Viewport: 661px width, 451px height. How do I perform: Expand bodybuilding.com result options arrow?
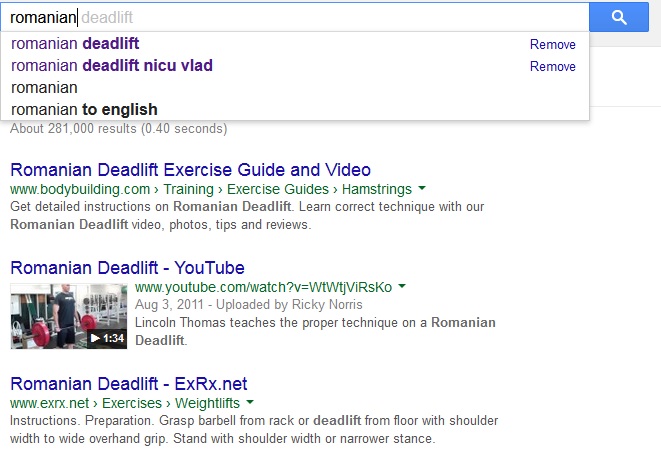point(422,188)
